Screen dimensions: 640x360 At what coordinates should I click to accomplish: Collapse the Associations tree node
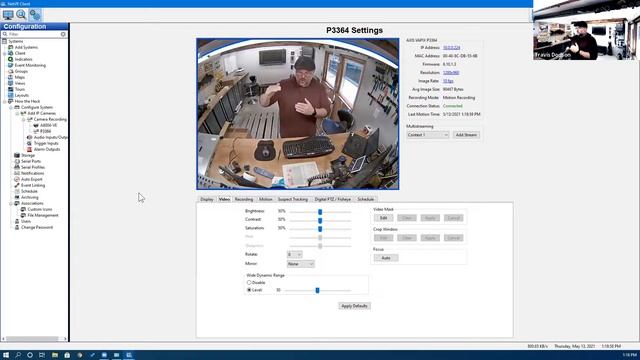click(x=11, y=203)
